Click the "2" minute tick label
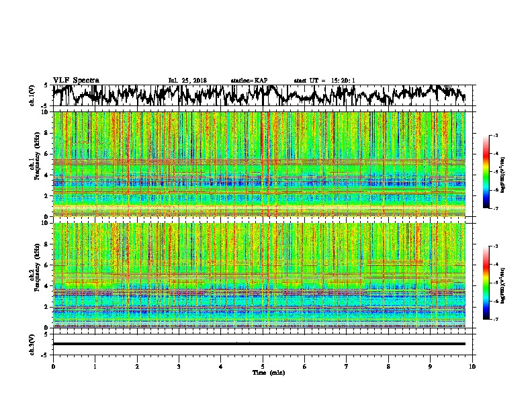This screenshot has width=532, height=411. click(137, 366)
